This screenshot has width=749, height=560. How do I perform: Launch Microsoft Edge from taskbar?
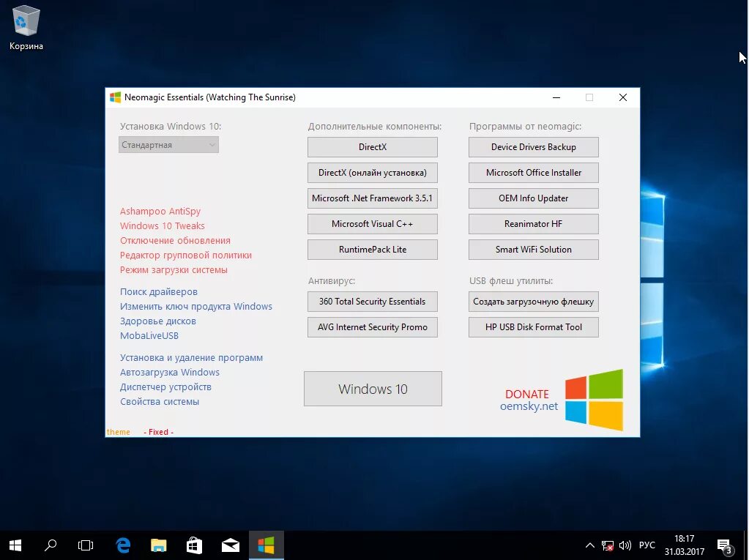(x=123, y=545)
